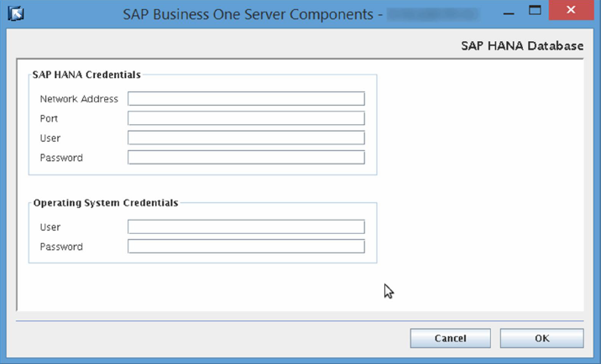The width and height of the screenshot is (601, 364).
Task: Minimize the Server Components window
Action: [509, 12]
